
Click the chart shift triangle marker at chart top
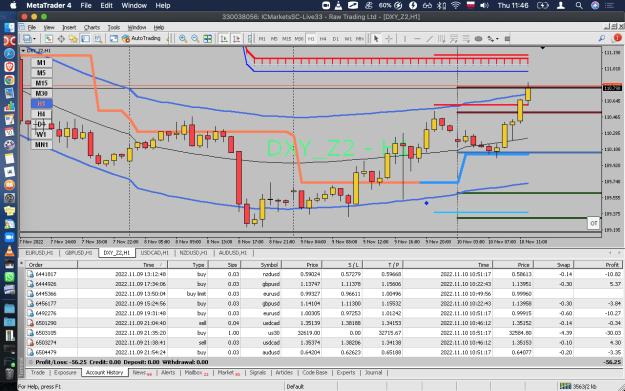[542, 48]
